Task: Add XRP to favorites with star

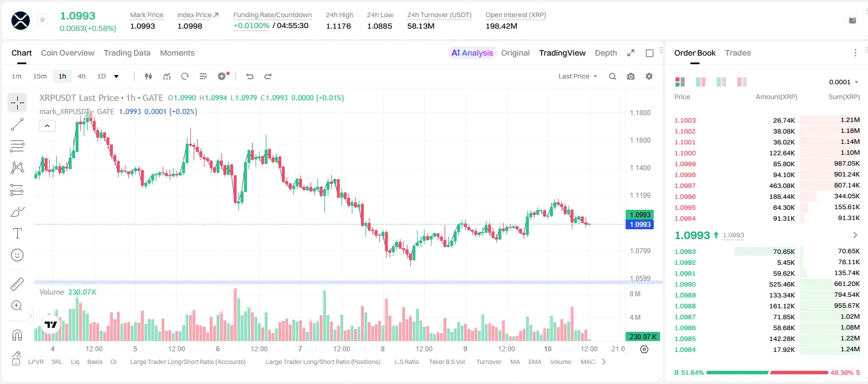Action: click(42, 20)
